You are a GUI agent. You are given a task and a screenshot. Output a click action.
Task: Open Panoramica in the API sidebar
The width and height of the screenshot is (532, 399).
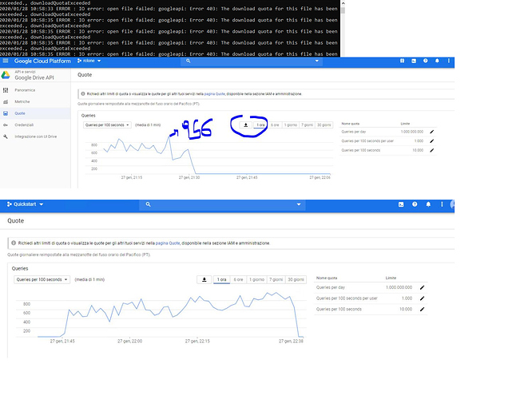click(x=25, y=90)
